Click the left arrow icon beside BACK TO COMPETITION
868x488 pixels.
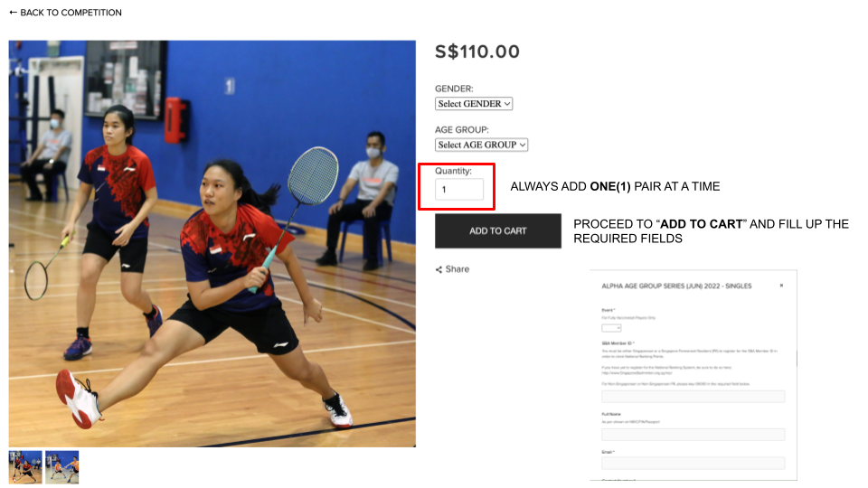(x=14, y=12)
